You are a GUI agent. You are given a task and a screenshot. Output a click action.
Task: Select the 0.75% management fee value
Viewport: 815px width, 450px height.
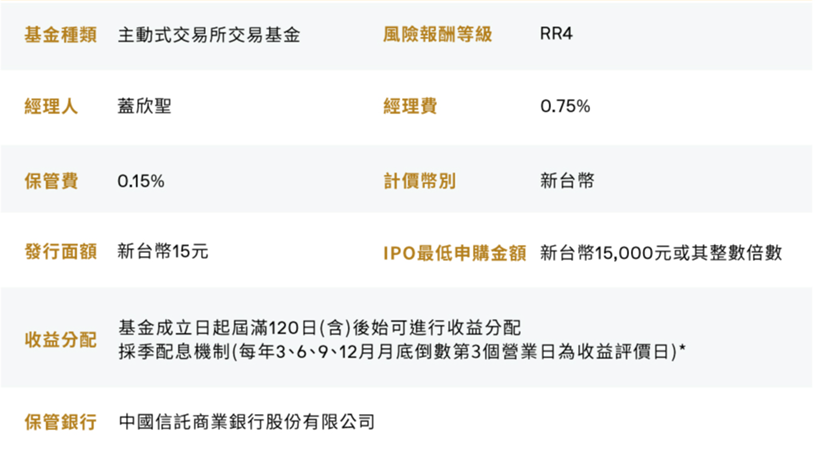click(565, 106)
